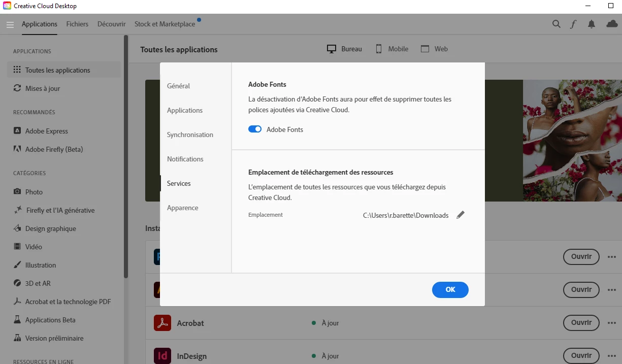Click the Mises à jour refresh icon
The image size is (622, 364).
pyautogui.click(x=17, y=88)
